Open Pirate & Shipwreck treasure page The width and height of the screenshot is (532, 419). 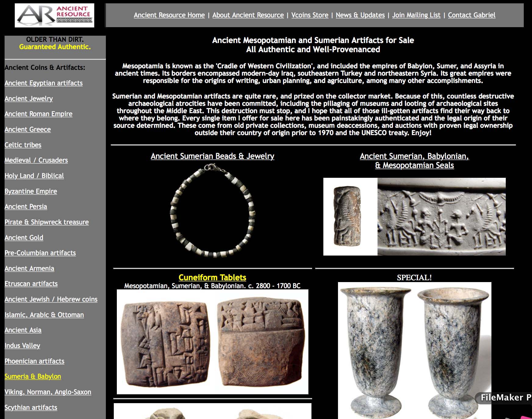[47, 222]
